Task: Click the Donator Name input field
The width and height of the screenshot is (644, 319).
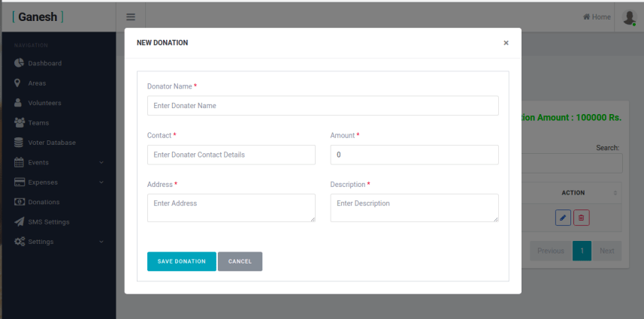Action: pyautogui.click(x=322, y=106)
